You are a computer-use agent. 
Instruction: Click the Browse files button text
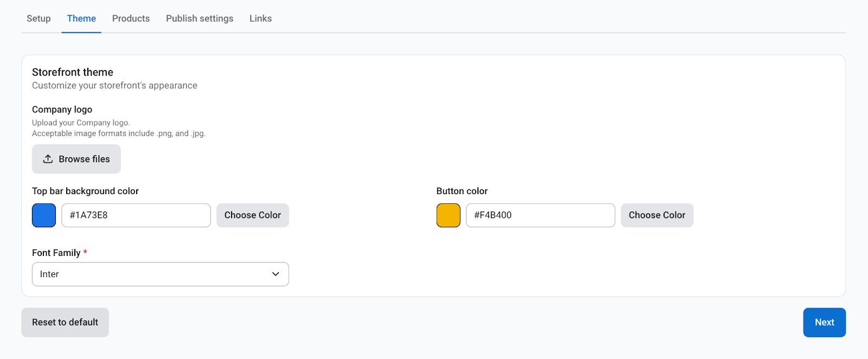[x=84, y=159]
